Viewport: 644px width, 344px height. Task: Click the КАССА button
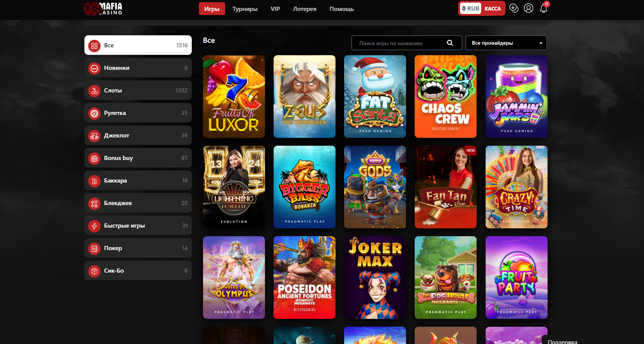point(492,8)
